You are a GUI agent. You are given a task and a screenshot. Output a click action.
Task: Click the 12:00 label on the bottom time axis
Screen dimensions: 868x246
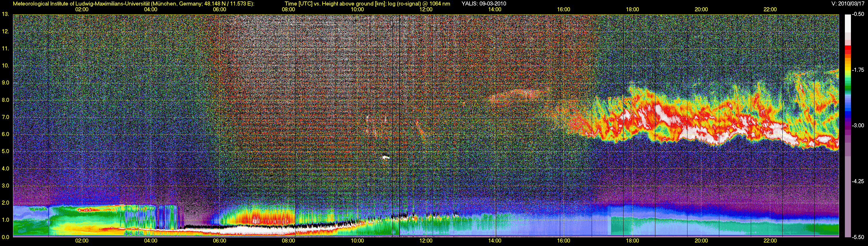coord(426,241)
